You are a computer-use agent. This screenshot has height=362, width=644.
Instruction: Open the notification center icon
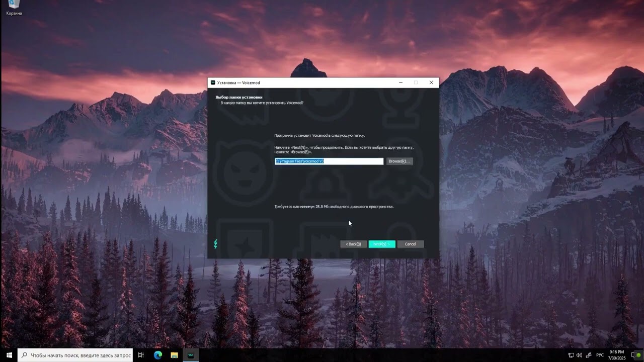[x=633, y=355]
